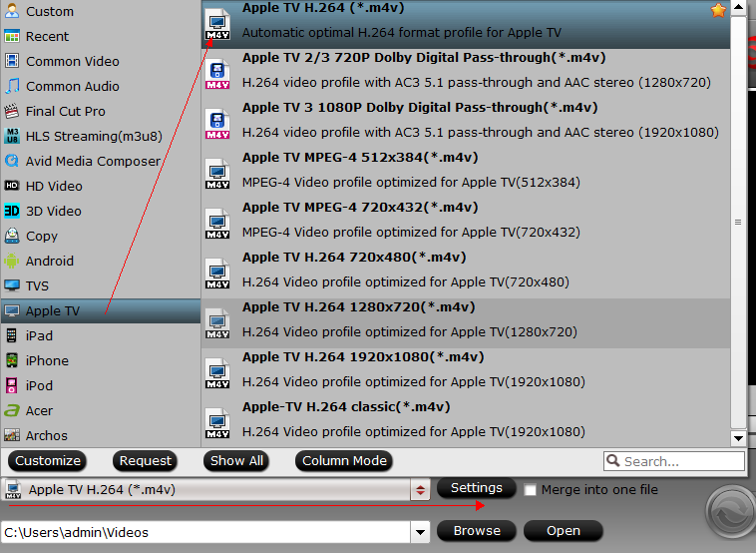The width and height of the screenshot is (756, 553).
Task: Click the search magnifier icon
Action: 612,460
